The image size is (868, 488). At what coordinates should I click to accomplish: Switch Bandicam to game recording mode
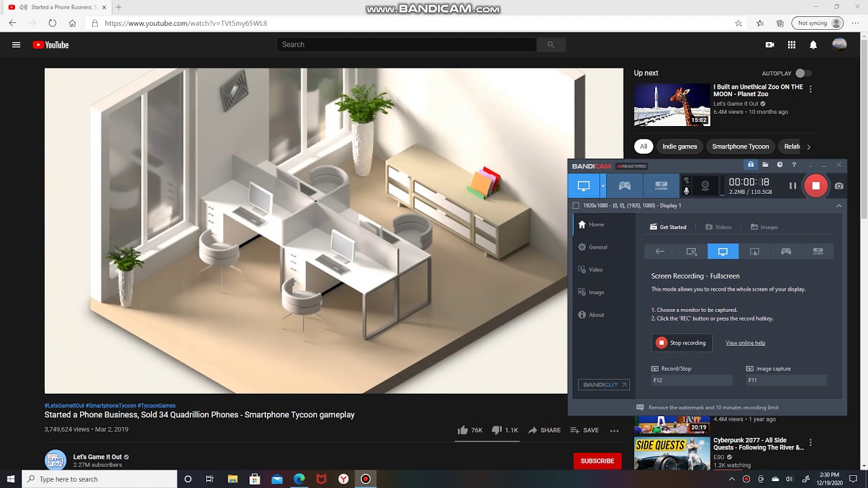pyautogui.click(x=625, y=186)
